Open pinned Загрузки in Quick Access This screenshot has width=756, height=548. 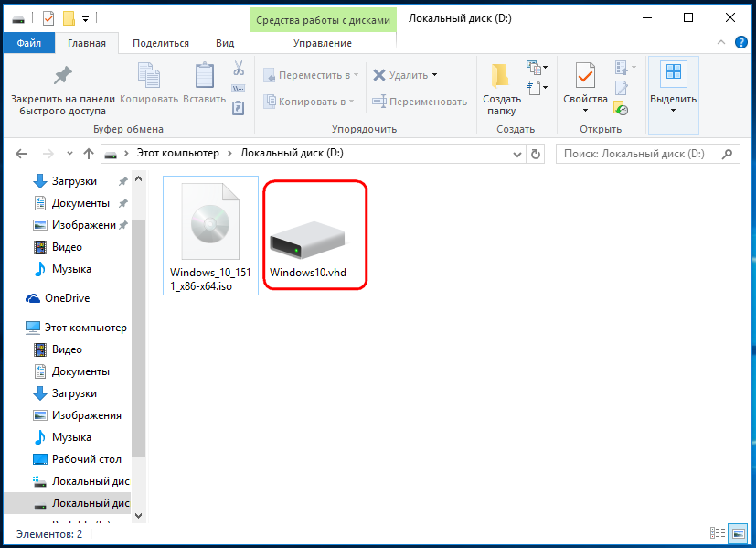pos(74,181)
